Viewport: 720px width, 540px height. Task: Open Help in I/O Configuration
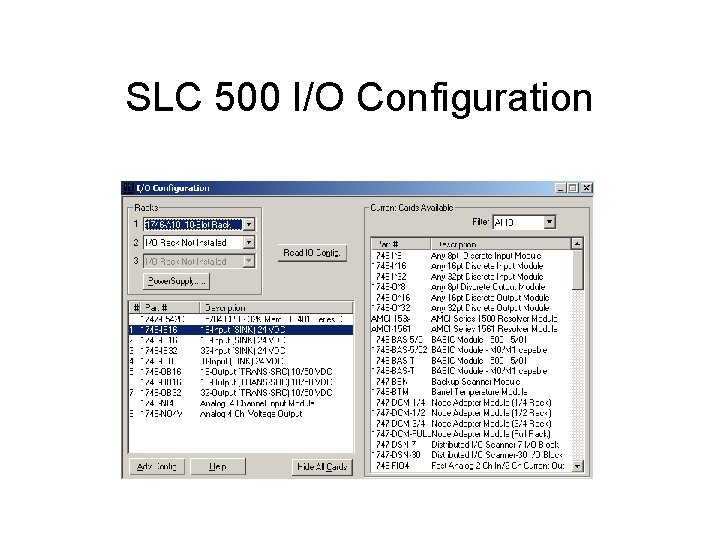[x=218, y=467]
